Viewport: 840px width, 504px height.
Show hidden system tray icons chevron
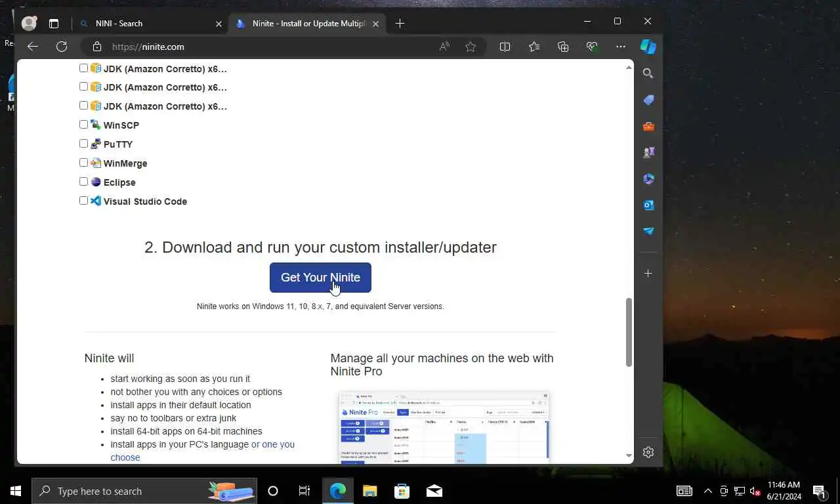(x=708, y=491)
